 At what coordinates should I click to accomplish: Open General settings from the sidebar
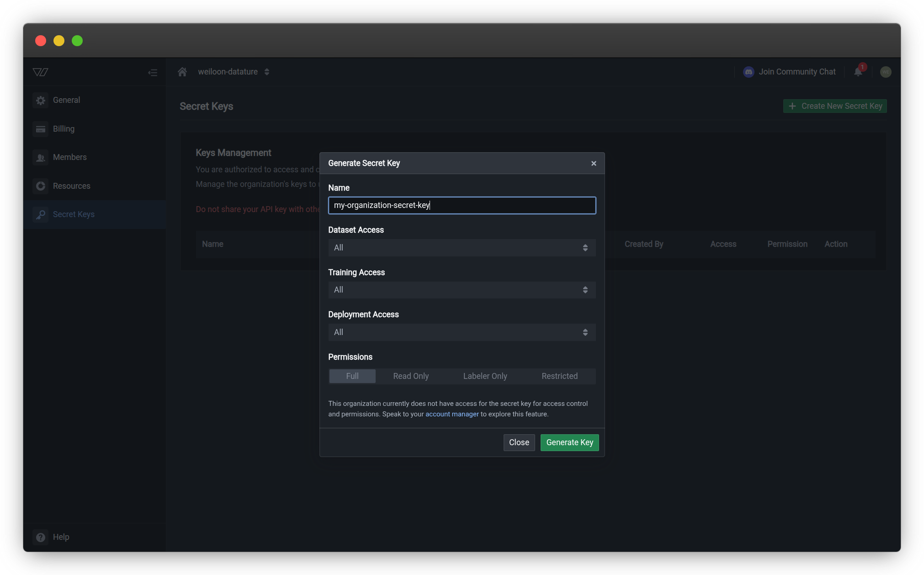tap(67, 100)
